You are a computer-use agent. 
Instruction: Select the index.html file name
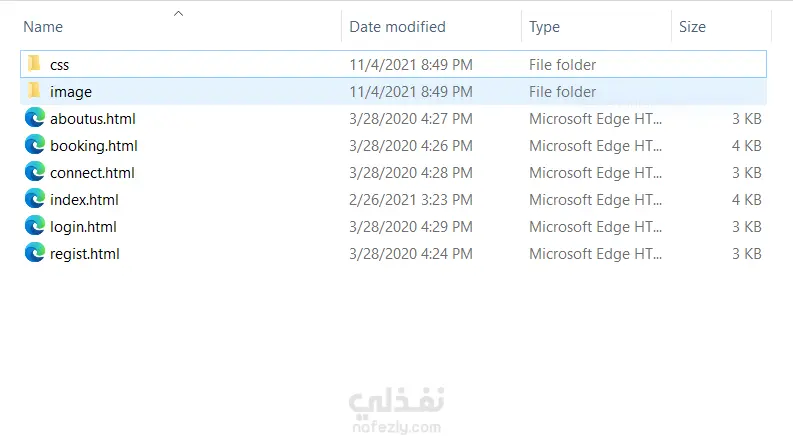point(84,199)
